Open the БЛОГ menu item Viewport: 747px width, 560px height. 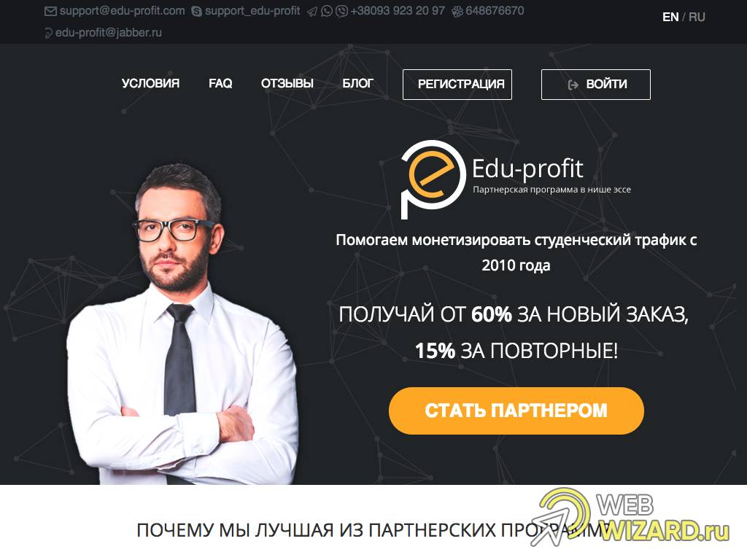tap(357, 83)
